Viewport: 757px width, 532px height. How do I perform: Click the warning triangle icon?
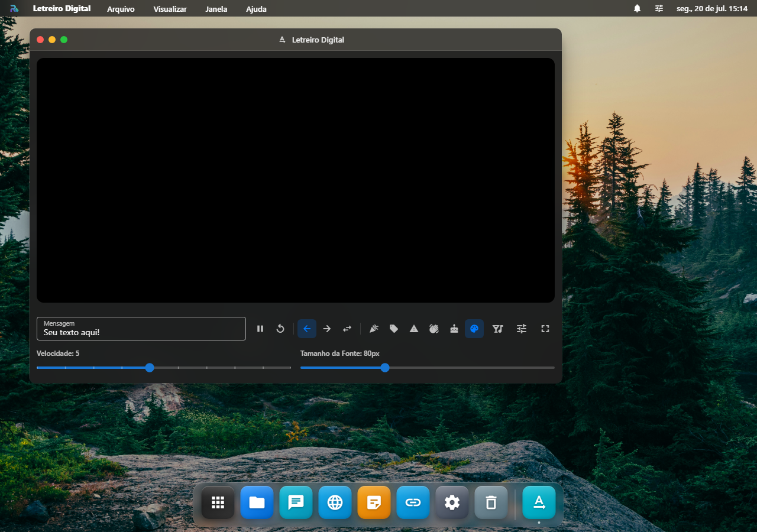click(x=414, y=329)
